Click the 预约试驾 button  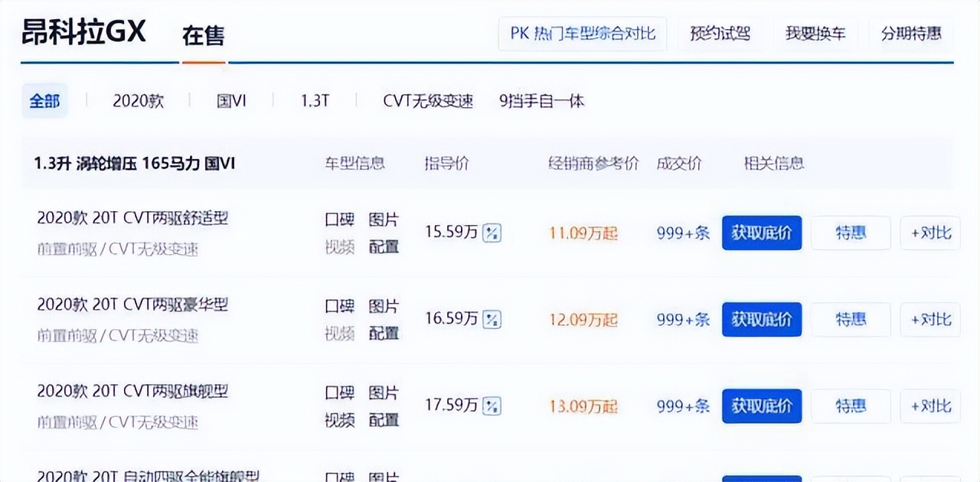pos(720,34)
